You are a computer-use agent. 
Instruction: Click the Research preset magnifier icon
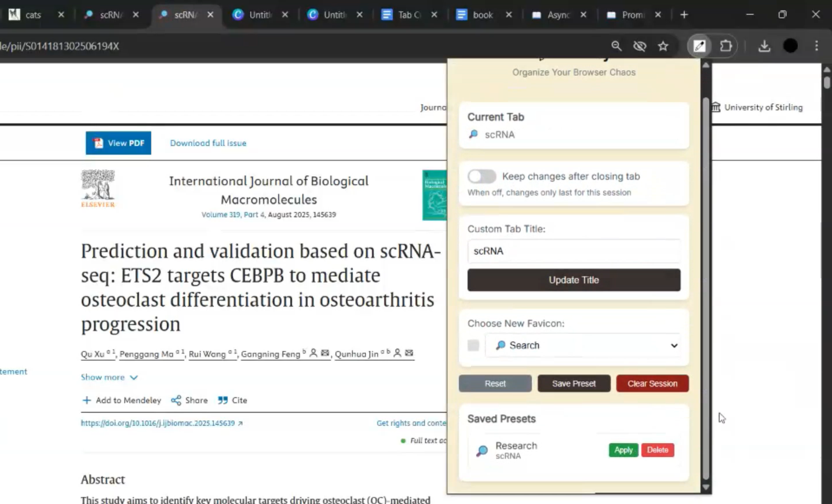[x=481, y=451]
